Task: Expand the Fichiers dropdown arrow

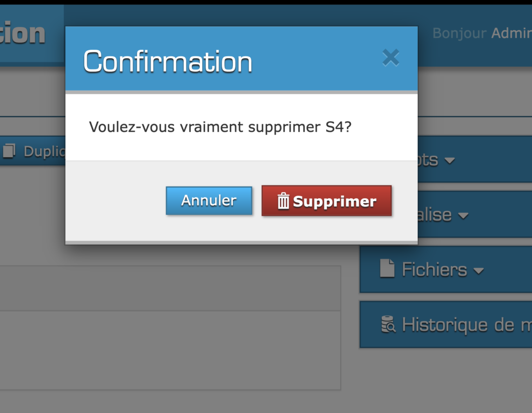Action: [x=478, y=270]
